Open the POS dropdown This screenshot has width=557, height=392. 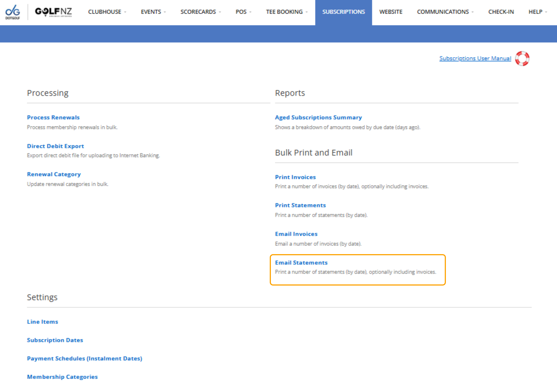[x=243, y=12]
